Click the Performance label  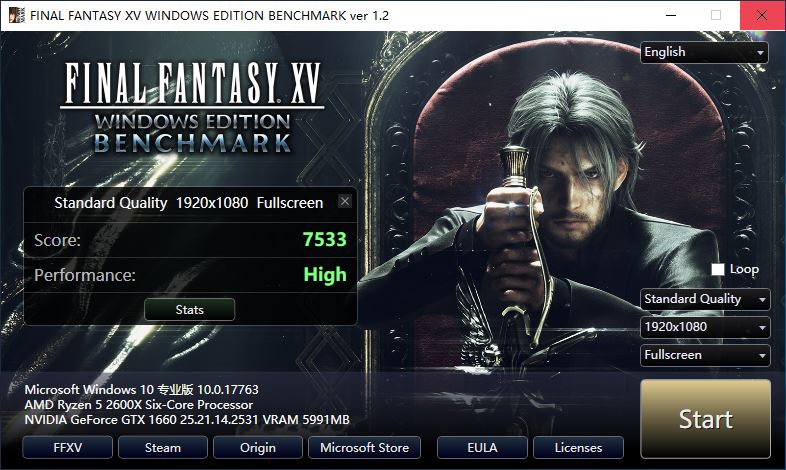[85, 275]
